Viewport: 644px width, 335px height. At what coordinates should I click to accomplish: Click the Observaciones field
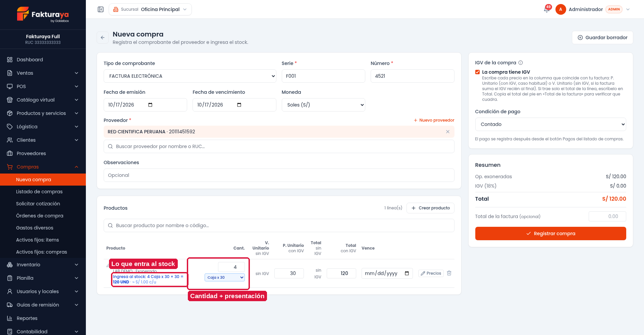click(x=279, y=175)
